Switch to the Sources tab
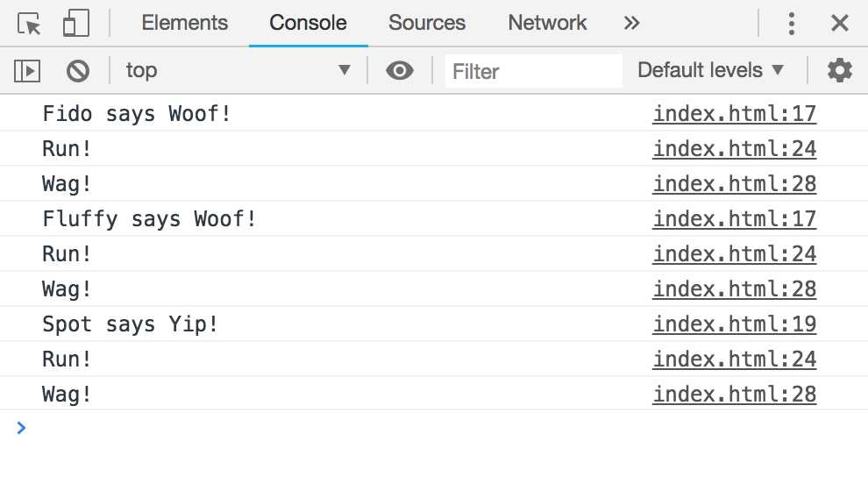The width and height of the screenshot is (868, 491). (x=427, y=24)
